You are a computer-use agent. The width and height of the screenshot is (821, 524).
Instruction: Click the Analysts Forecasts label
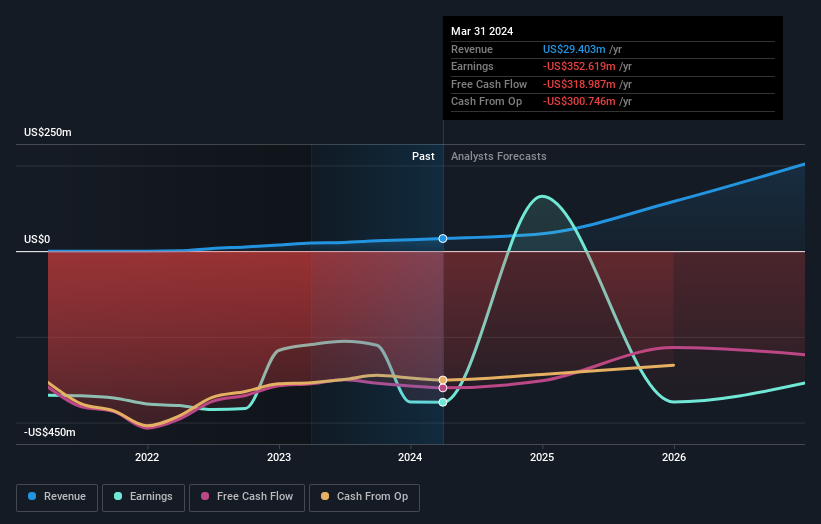pyautogui.click(x=498, y=156)
